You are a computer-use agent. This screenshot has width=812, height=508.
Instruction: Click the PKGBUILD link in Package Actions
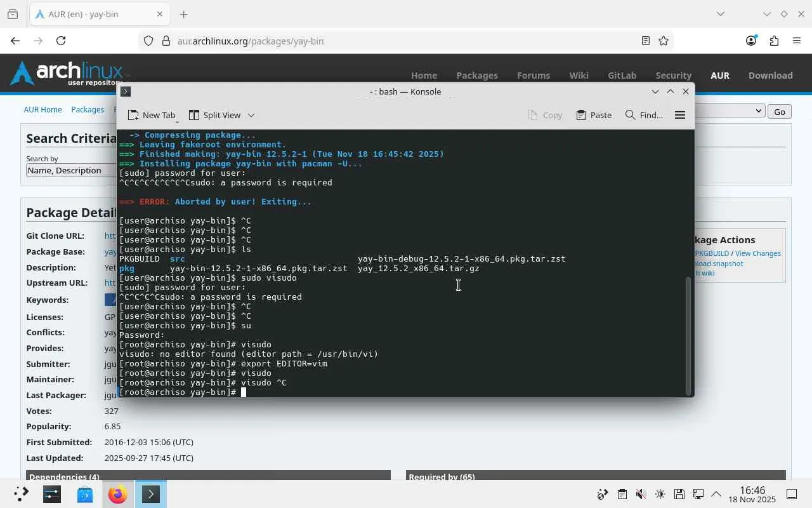(712, 253)
